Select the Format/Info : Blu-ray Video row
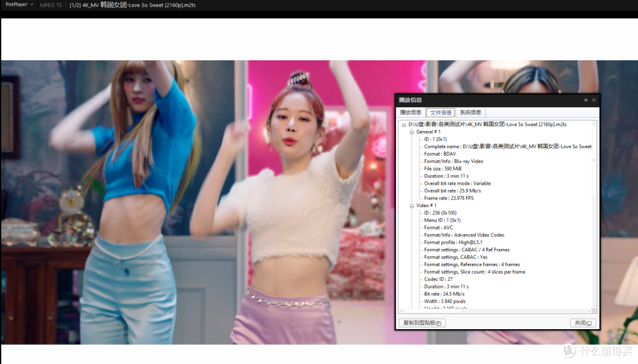This screenshot has height=364, width=638. pyautogui.click(x=454, y=161)
